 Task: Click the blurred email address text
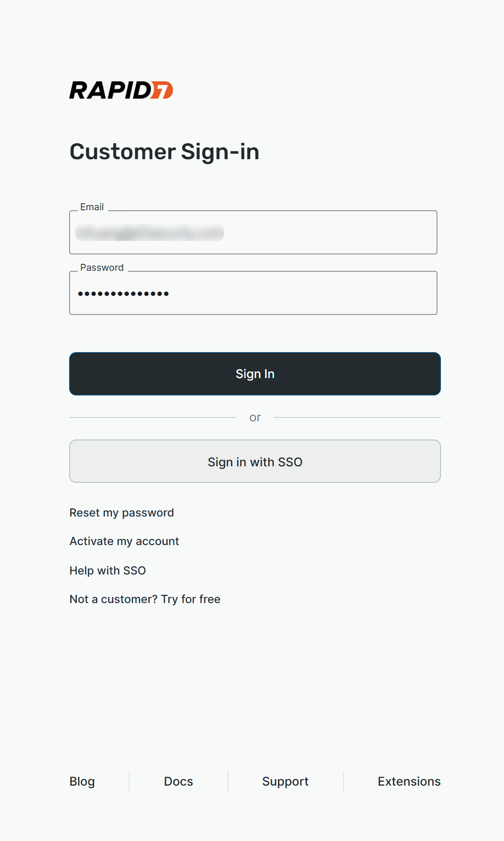(x=150, y=233)
